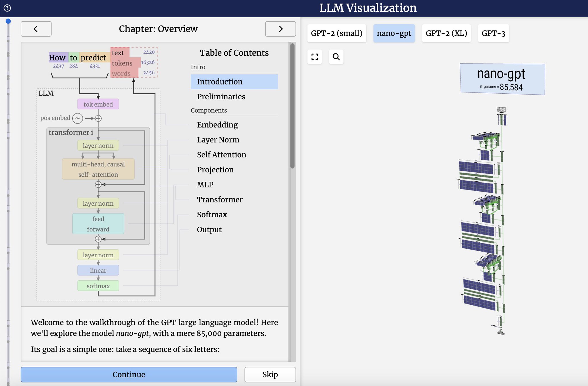
Task: Click the Skip button
Action: point(270,375)
